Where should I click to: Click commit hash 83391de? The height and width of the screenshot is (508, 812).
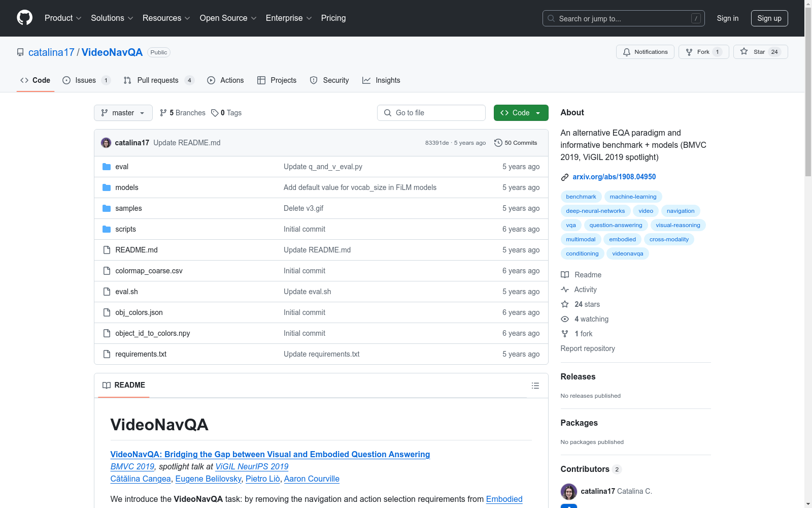(437, 143)
